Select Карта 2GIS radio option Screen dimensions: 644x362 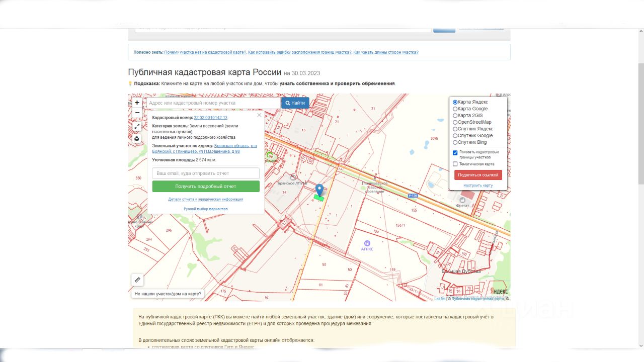455,116
